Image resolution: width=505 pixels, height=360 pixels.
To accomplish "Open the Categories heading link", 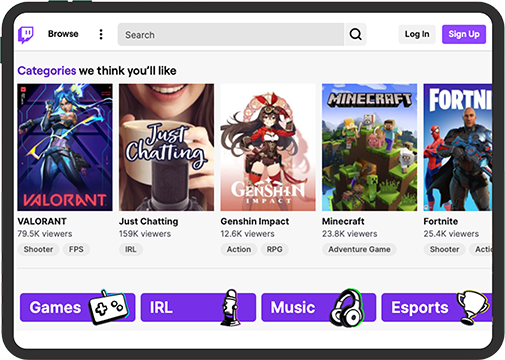I will pos(47,71).
